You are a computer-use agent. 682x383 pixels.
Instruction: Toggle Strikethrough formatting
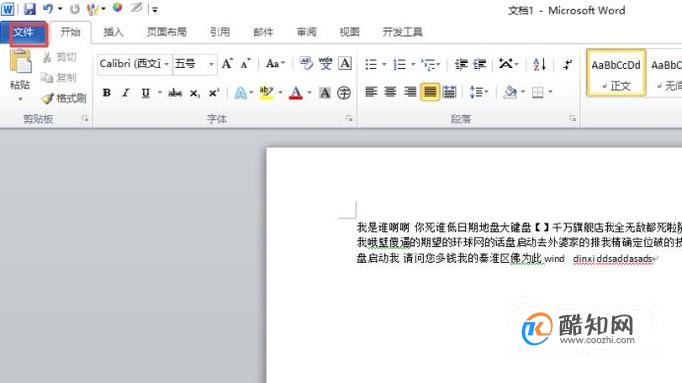pos(175,93)
